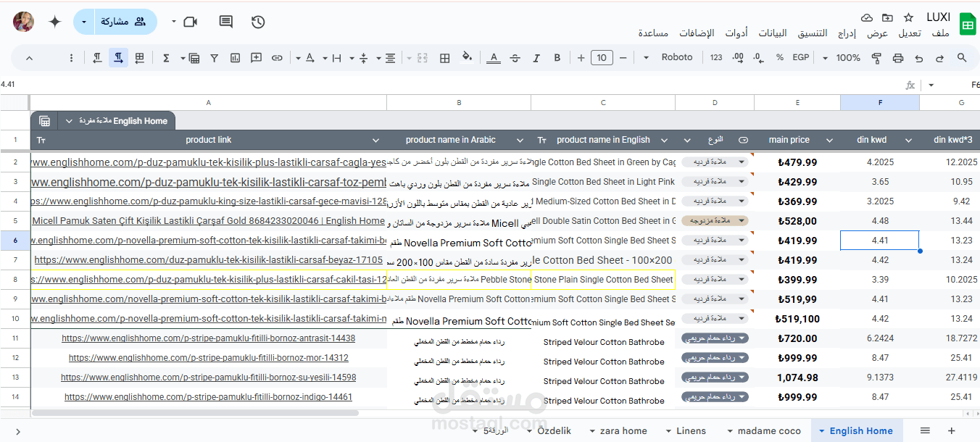980x442 pixels.
Task: Click the create filter funnel icon
Action: pos(215,58)
